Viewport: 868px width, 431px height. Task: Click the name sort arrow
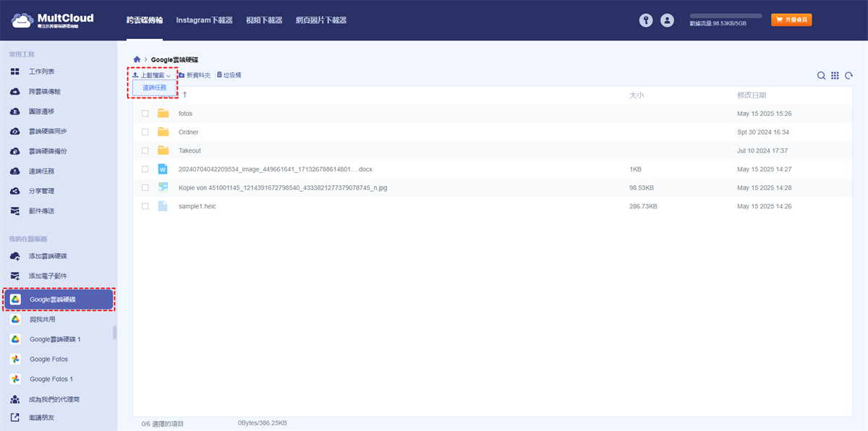(184, 95)
